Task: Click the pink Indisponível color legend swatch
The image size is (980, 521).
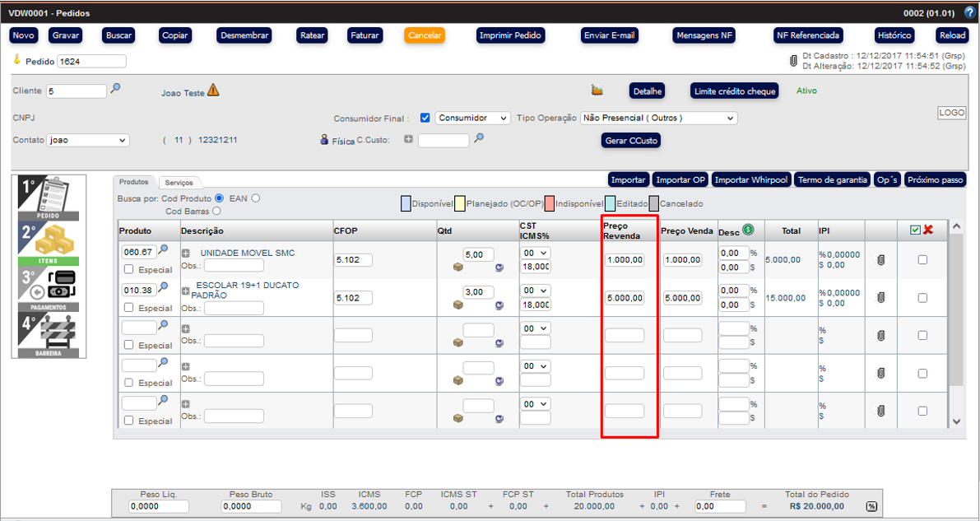Action: [x=549, y=203]
